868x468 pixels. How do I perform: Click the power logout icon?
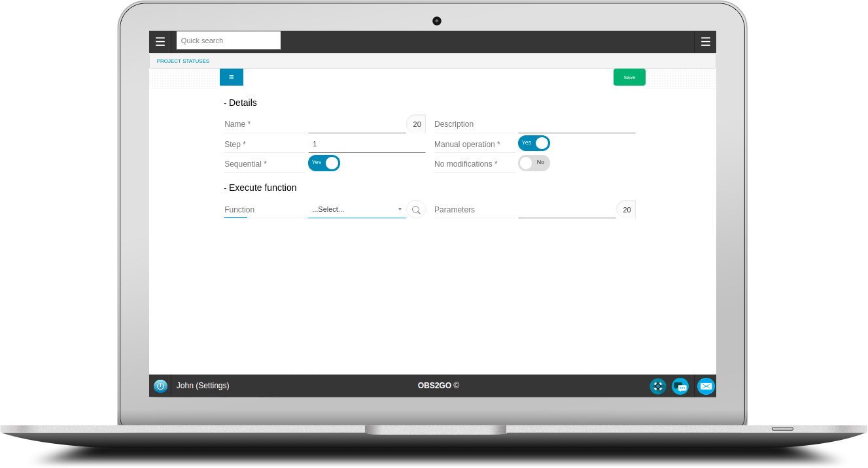coord(160,386)
